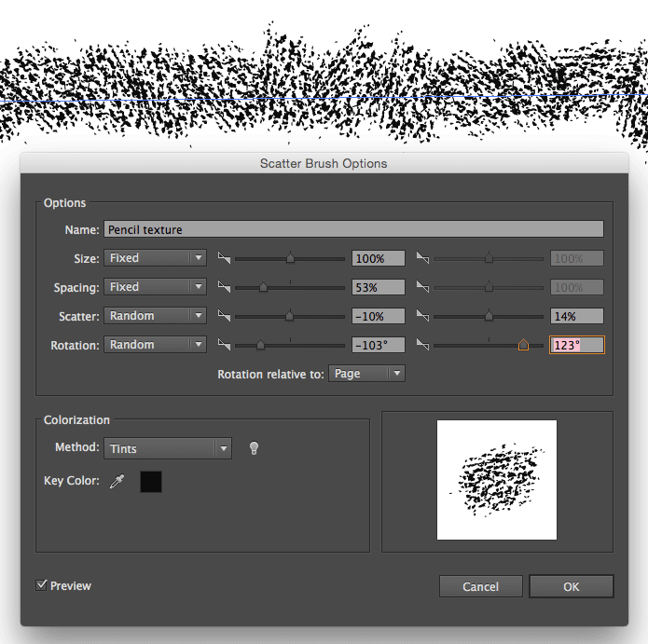The image size is (648, 644).
Task: Click the colorization tips lightbulb icon
Action: [x=253, y=448]
